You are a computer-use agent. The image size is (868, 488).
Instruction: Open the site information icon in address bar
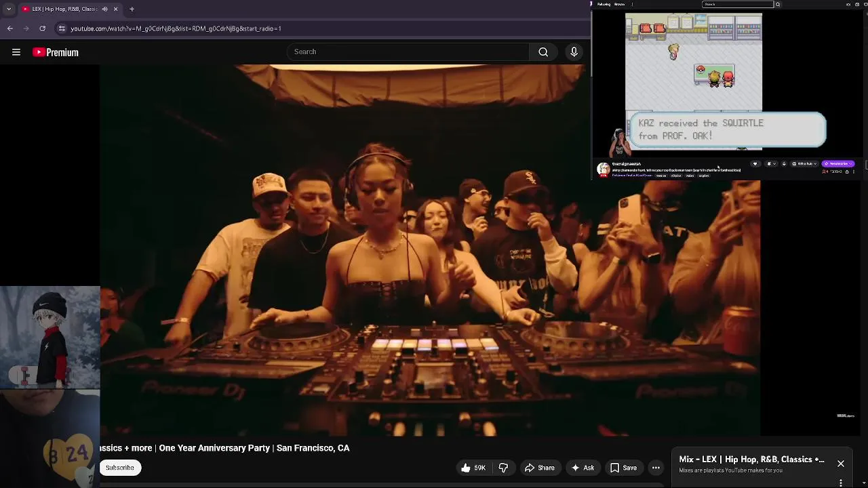point(62,28)
